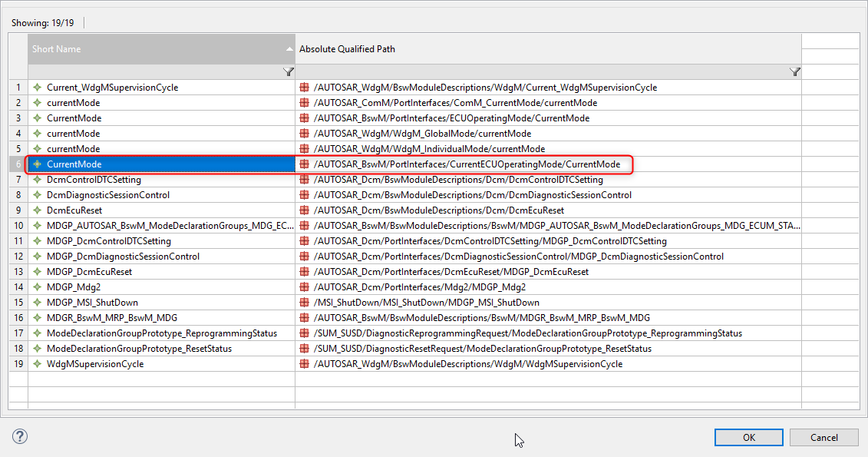Select ModeDeclarationGroupPrototype_ResetStatus short name

coord(139,349)
